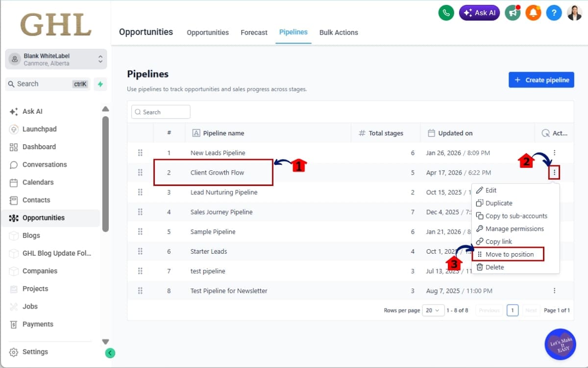Open Projects in the sidebar
The width and height of the screenshot is (588, 368).
(x=35, y=289)
